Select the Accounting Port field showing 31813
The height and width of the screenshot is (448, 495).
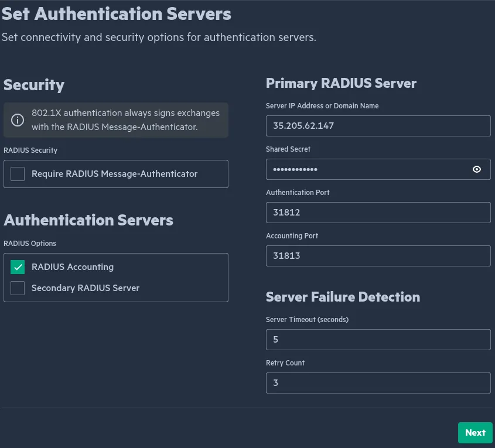coord(378,256)
